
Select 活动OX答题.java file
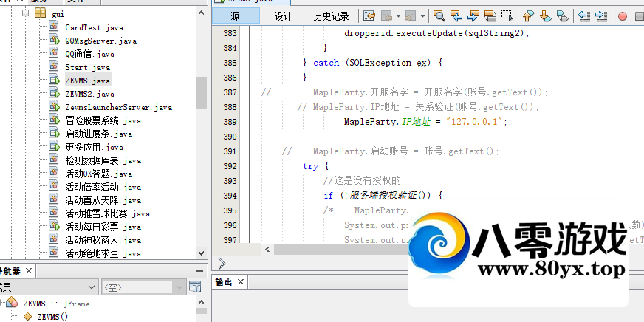coord(98,174)
